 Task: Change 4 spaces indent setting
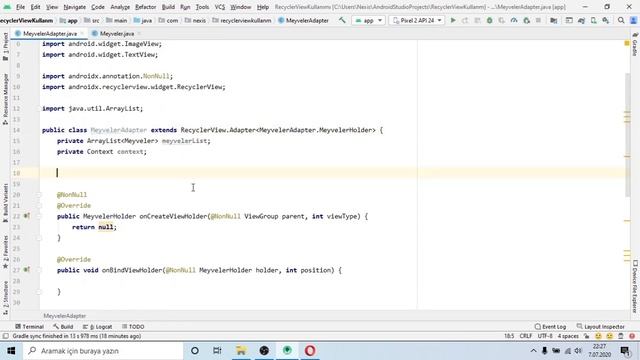coord(568,336)
